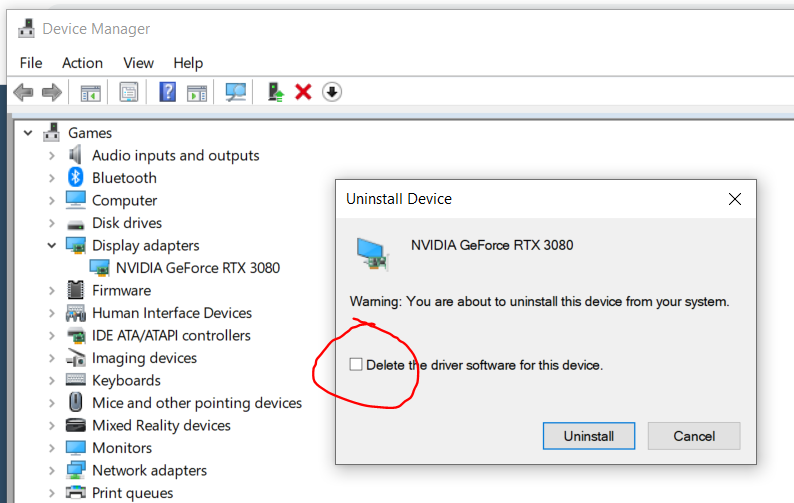This screenshot has height=503, width=794.
Task: Expand the Bluetooth category chevron
Action: 52,178
